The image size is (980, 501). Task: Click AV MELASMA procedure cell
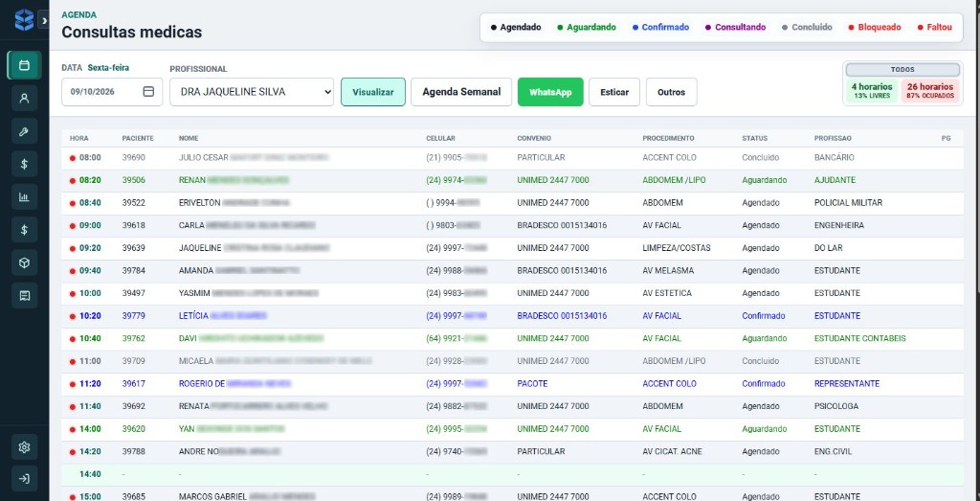pyautogui.click(x=668, y=271)
